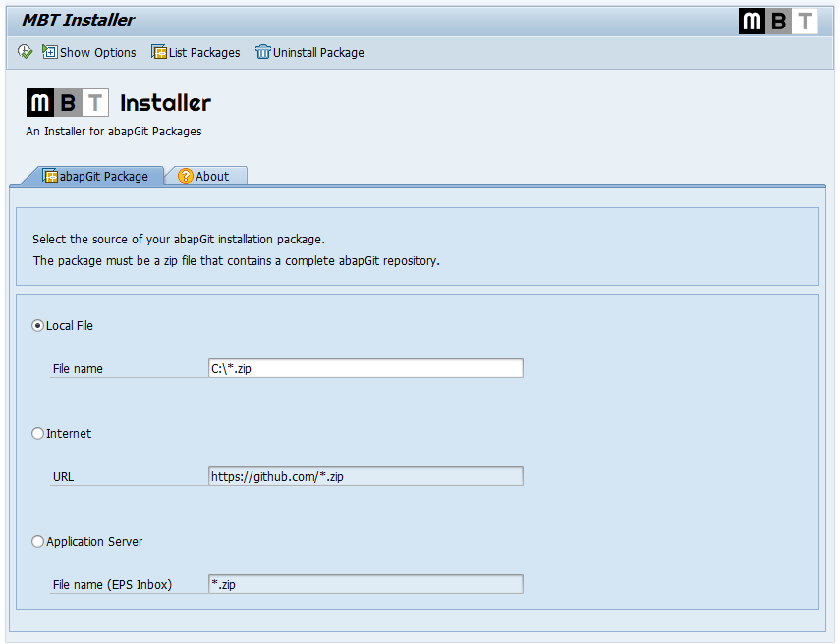Click the Uninstall Package trash icon
Viewport: 840px width, 644px height.
pos(263,52)
